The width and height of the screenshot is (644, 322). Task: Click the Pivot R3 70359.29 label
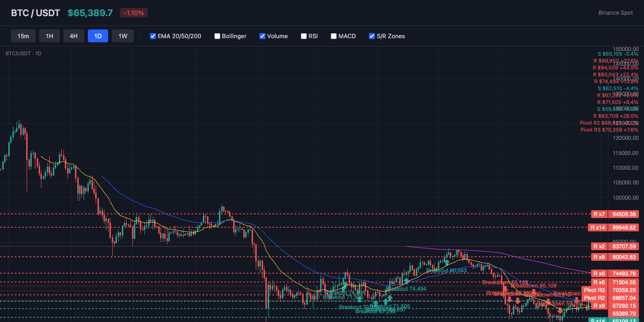pos(610,290)
